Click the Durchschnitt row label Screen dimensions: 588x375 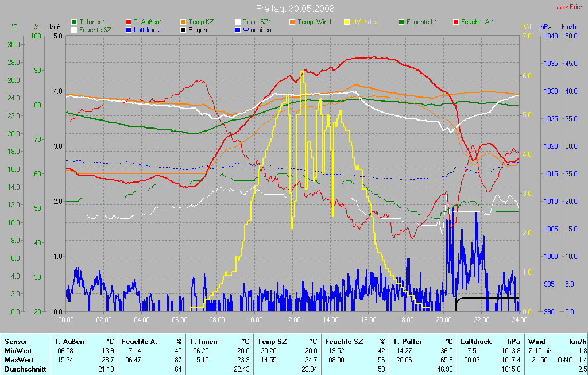click(25, 369)
